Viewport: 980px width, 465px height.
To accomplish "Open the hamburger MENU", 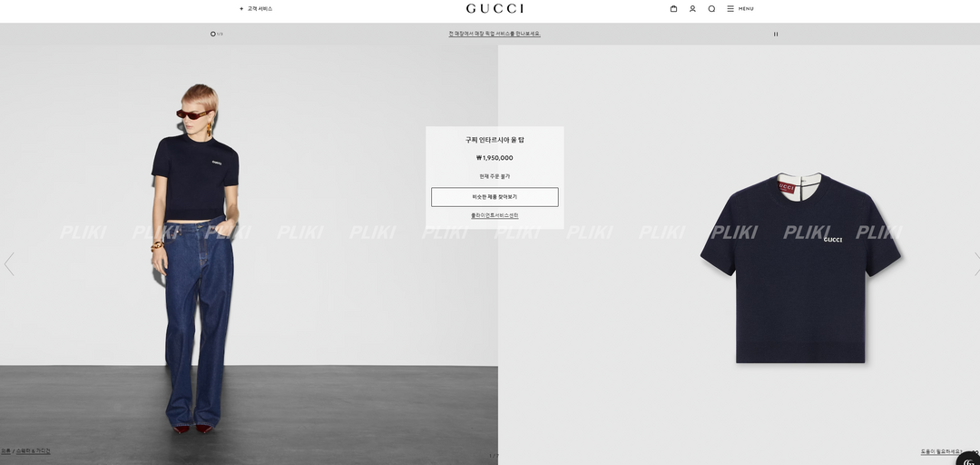I will tap(740, 9).
